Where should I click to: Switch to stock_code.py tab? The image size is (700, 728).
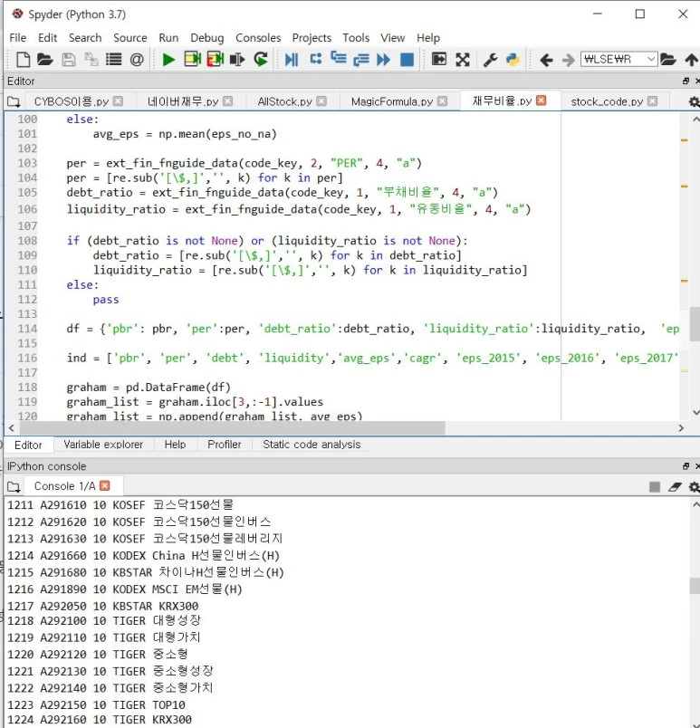click(x=607, y=101)
